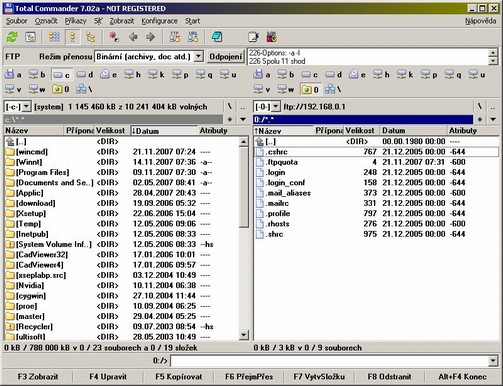Click F3 Zobrazit button
Viewport: 503px width, 386px height.
click(38, 377)
